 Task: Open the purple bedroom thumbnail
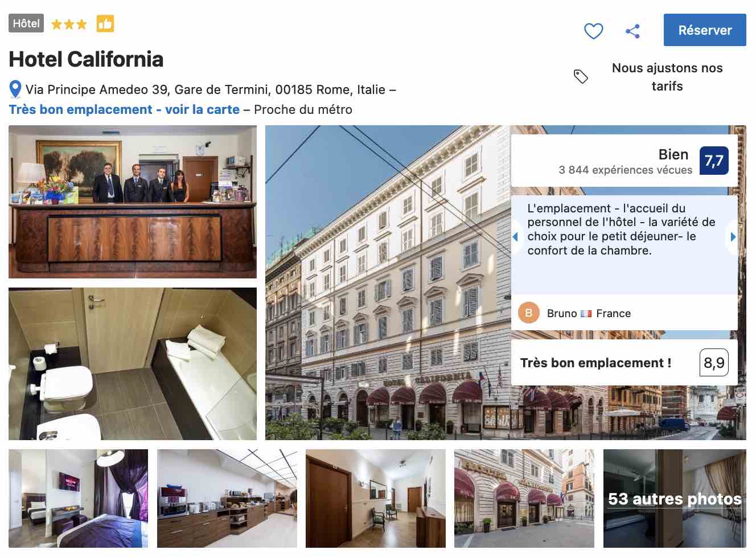pyautogui.click(x=78, y=499)
